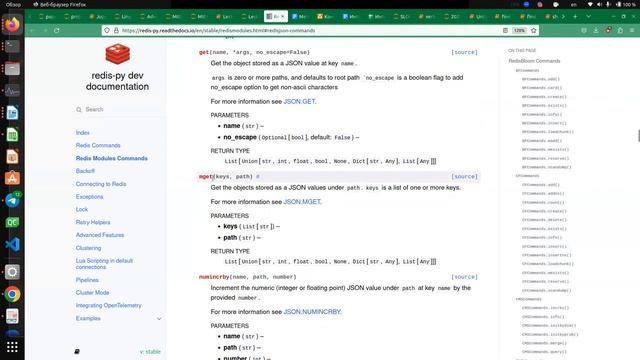Follow the JSON.NUMINCRBY reference link
The width and height of the screenshot is (640, 360).
click(x=312, y=311)
